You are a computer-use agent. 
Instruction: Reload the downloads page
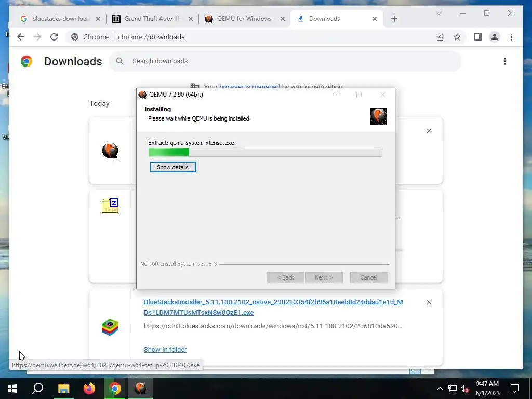pos(54,37)
